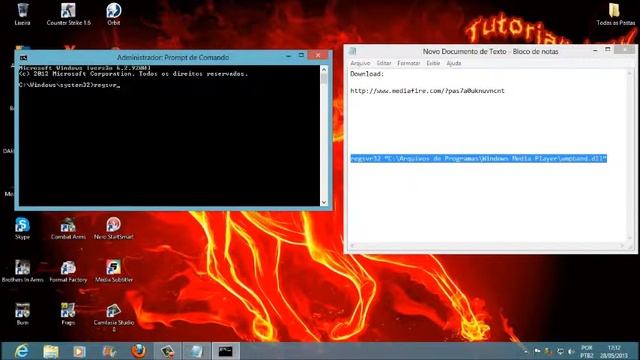Open the POR PTB2 language selector
The image size is (640, 360).
click(587, 351)
